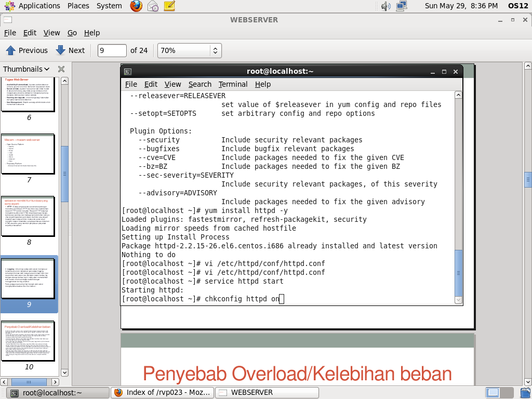Select page 9 thumbnail
This screenshot has width=532, height=399.
point(28,279)
